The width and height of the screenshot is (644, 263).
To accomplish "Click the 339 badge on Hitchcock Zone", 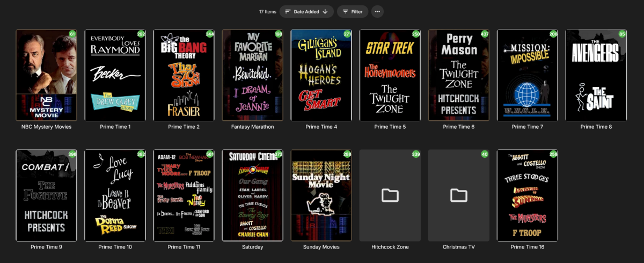I will (416, 154).
